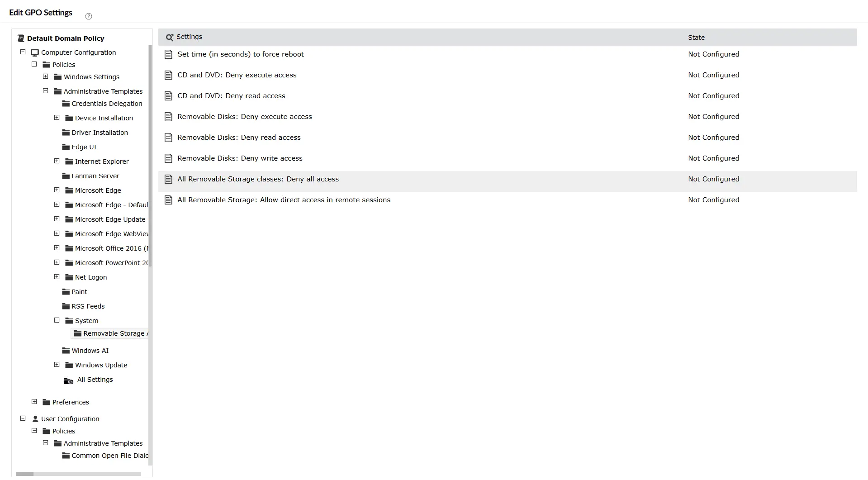868x480 pixels.
Task: Expand the Windows Settings node
Action: pos(45,76)
